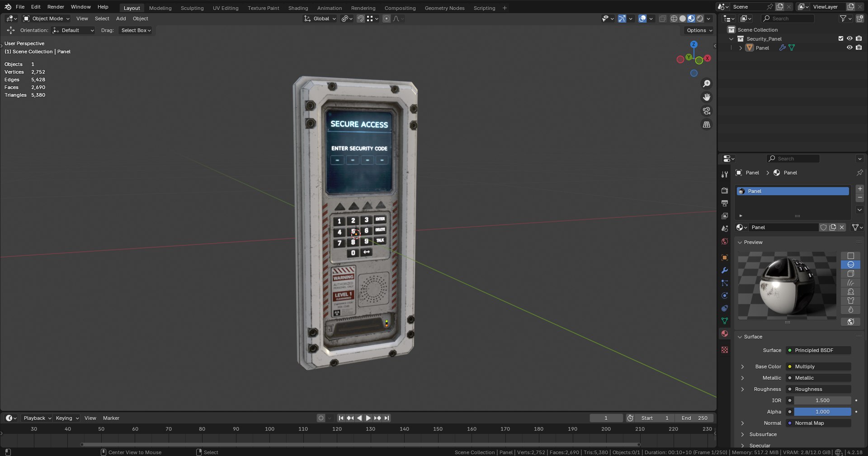The image size is (868, 456).
Task: Switch perspective/orthographic with the grid gizmo
Action: click(x=707, y=124)
